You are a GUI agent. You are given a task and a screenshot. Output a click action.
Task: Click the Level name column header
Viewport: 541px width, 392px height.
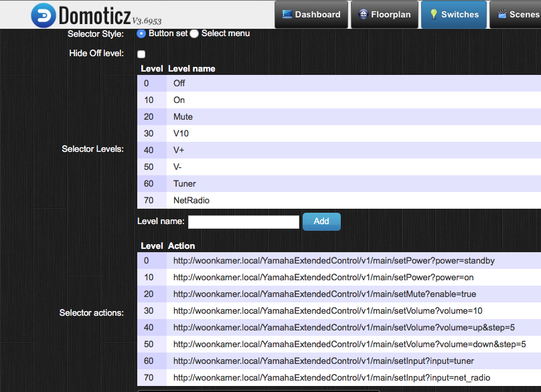pyautogui.click(x=191, y=69)
